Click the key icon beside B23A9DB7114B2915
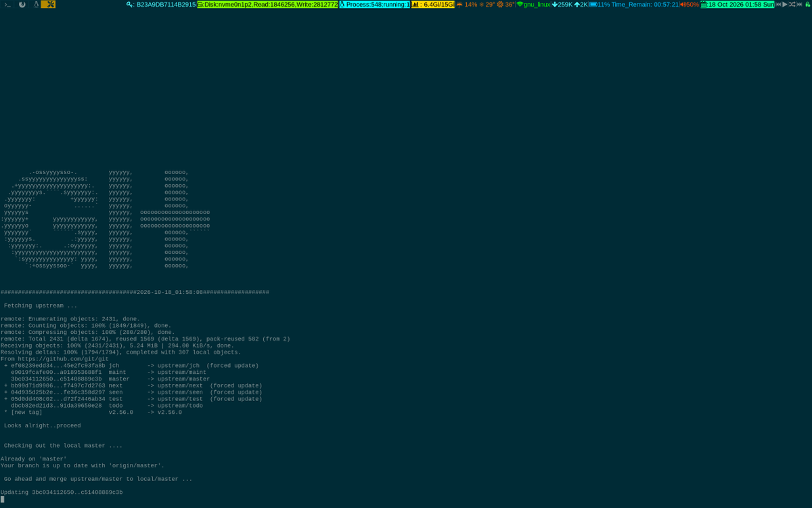The height and width of the screenshot is (508, 812). pos(130,4)
